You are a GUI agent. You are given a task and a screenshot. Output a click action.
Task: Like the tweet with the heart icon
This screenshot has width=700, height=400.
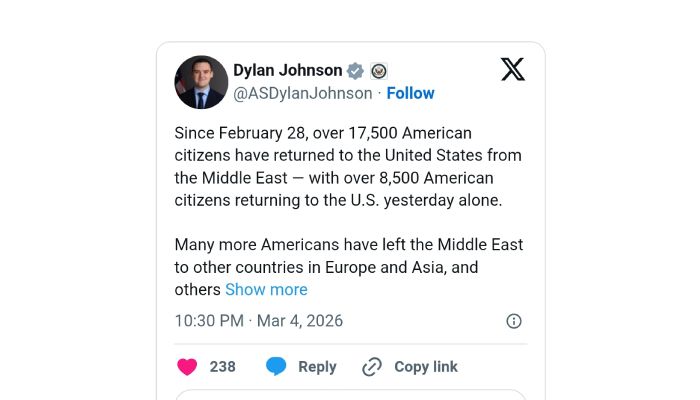point(187,367)
